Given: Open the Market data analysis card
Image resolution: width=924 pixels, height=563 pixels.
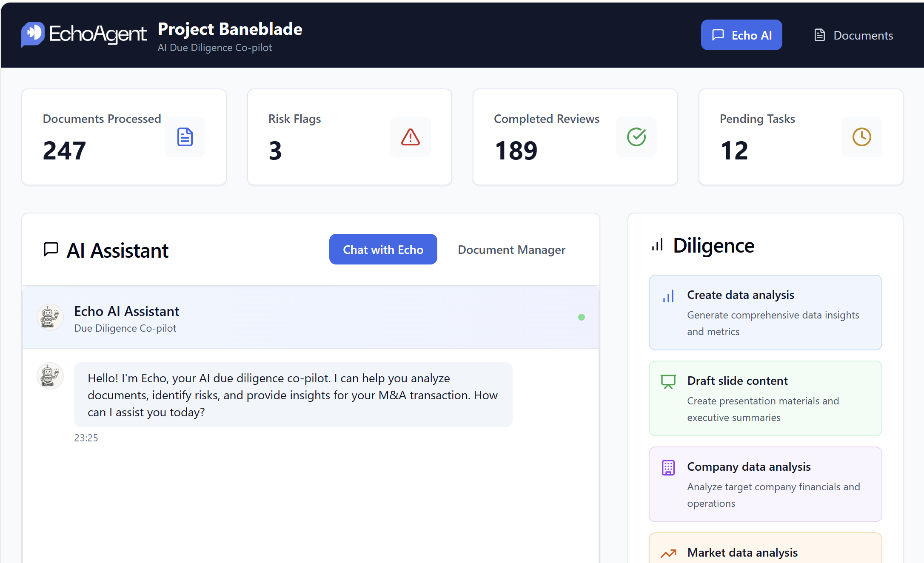Looking at the screenshot, I should point(765,548).
